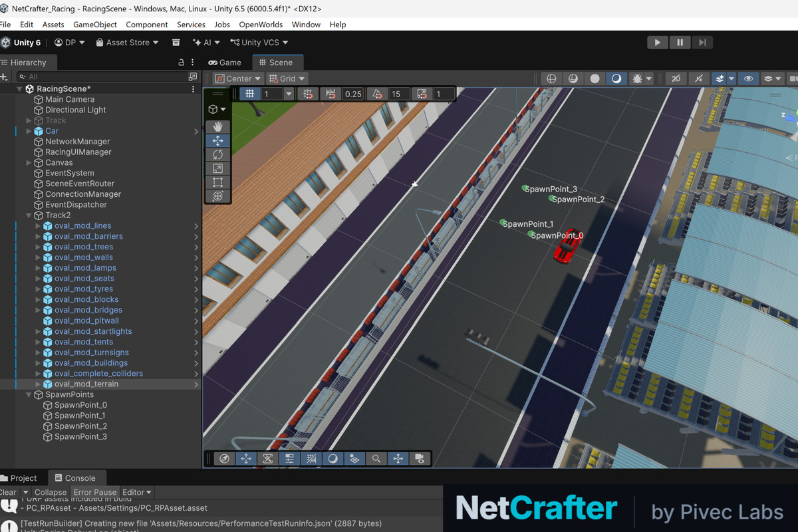Click the Step forward button
Viewport: 798px width, 532px height.
click(x=702, y=43)
